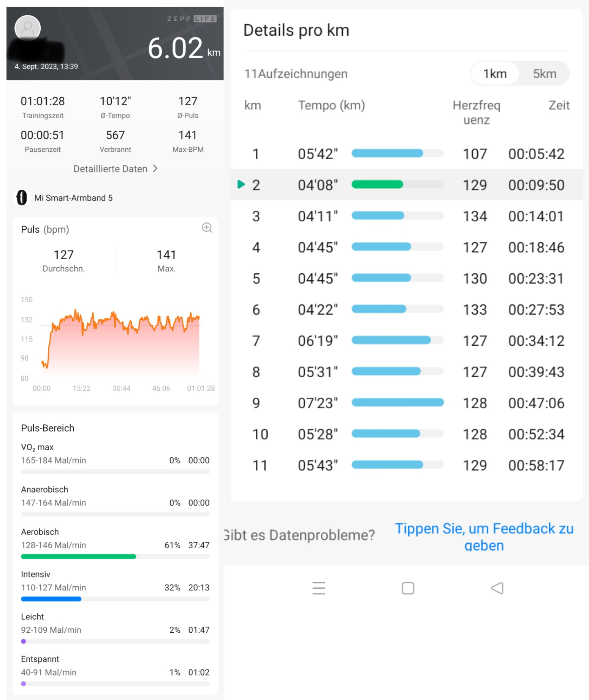Tap the green Aerobisch zone progress bar
This screenshot has height=700, width=589.
[x=78, y=557]
